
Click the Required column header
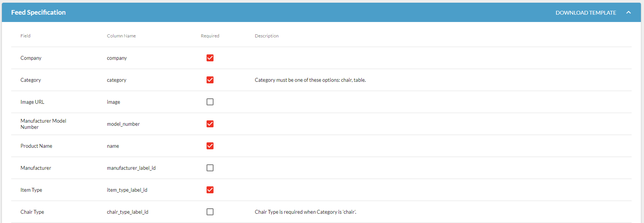(210, 36)
